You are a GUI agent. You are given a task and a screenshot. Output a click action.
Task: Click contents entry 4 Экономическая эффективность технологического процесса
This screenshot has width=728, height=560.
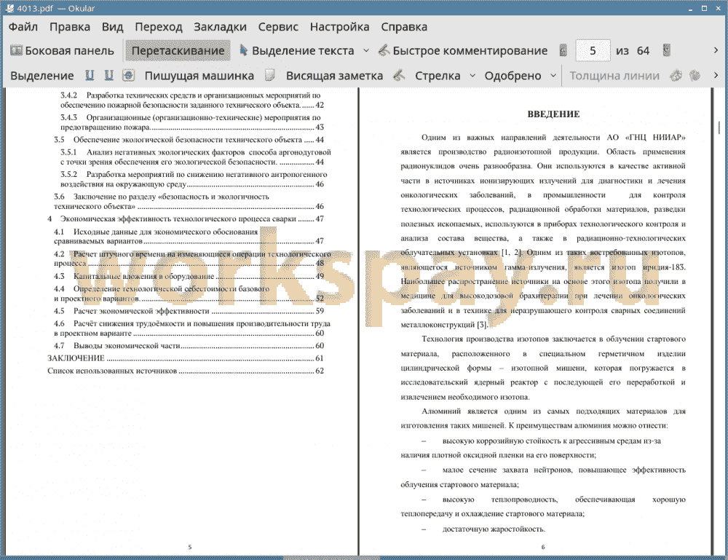coord(185,218)
